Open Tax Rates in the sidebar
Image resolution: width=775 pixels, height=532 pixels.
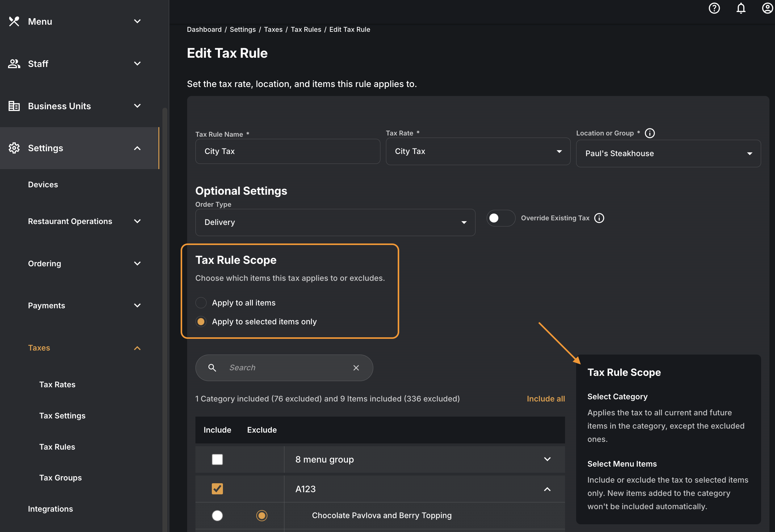57,385
